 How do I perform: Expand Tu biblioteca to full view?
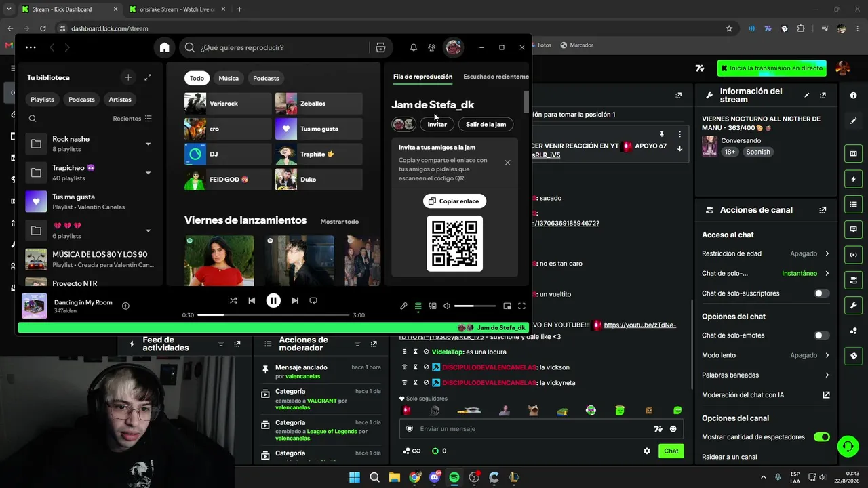[x=148, y=77]
